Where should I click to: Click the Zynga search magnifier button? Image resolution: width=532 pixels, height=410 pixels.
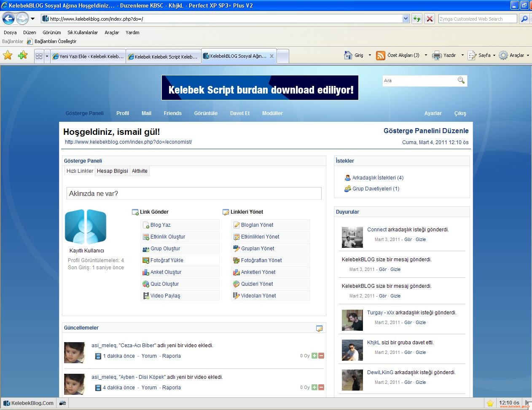[x=524, y=19]
